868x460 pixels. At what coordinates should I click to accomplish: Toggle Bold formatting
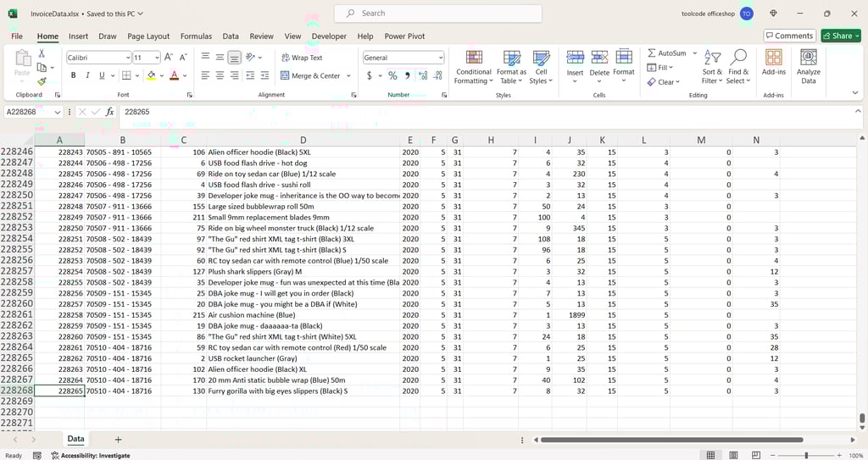point(74,75)
